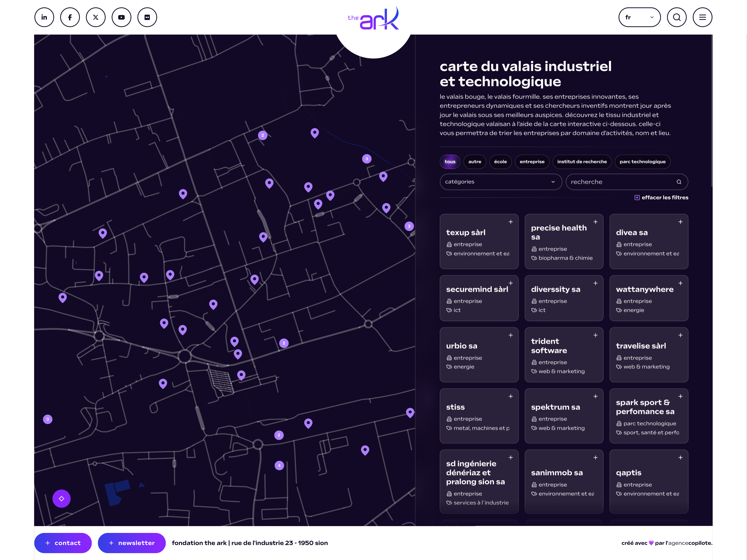The image size is (747, 560).
Task: Toggle the 'école' filter pill
Action: (x=500, y=162)
